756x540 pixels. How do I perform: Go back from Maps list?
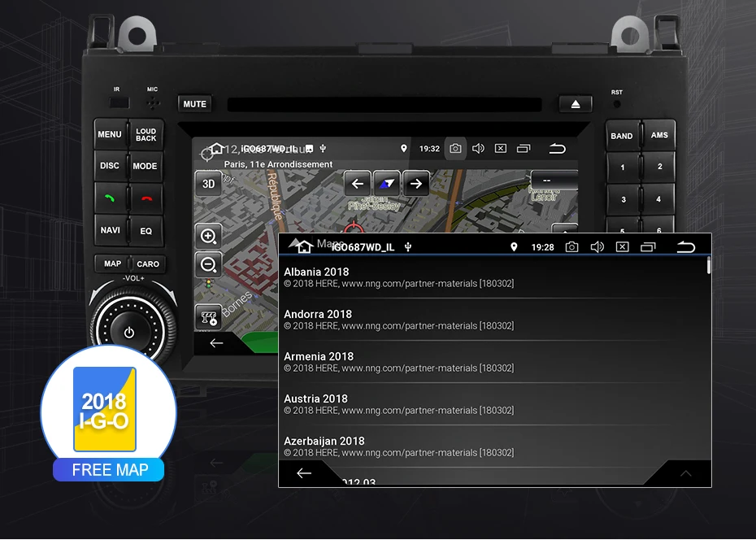click(x=304, y=473)
